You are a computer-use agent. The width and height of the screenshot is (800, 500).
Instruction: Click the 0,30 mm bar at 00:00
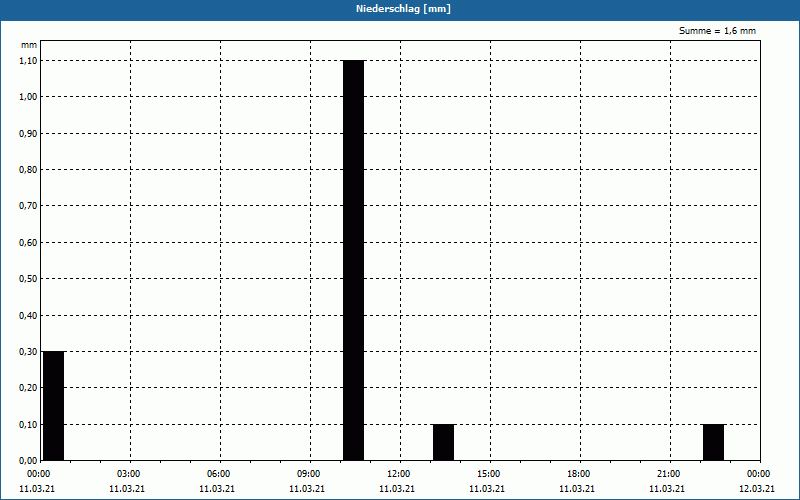click(54, 406)
